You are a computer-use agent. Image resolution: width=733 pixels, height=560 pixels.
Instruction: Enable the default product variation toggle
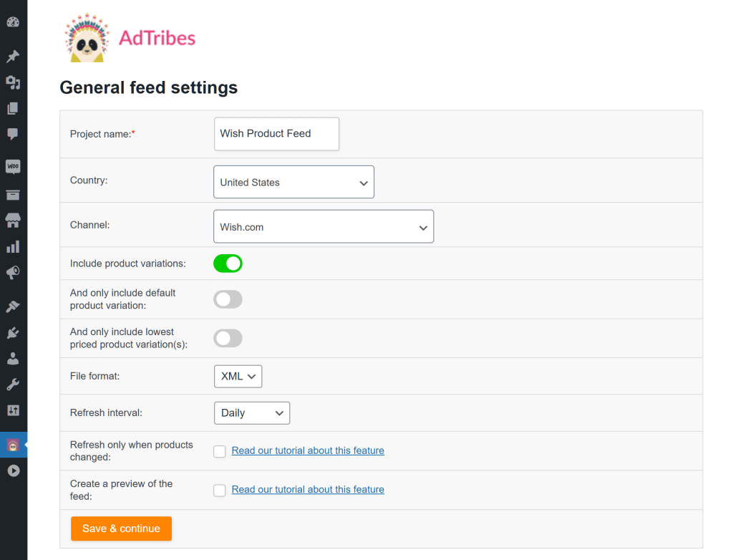point(228,299)
